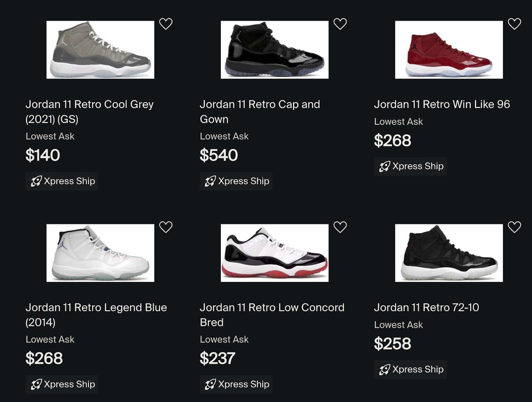Click the heart icon on Cap and Gown
Viewport: 532px width, 402px height.
(339, 23)
